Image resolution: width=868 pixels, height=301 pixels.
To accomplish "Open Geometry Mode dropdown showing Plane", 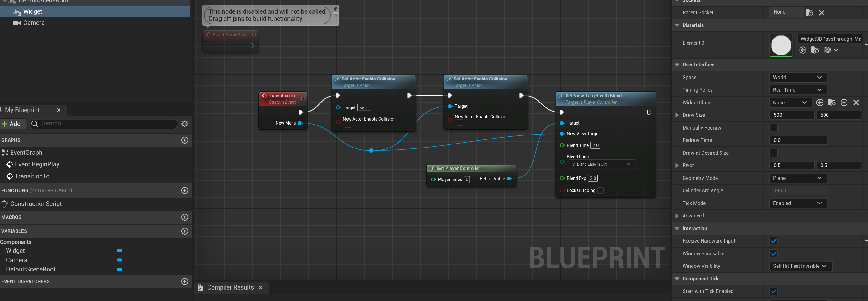I will [x=798, y=178].
